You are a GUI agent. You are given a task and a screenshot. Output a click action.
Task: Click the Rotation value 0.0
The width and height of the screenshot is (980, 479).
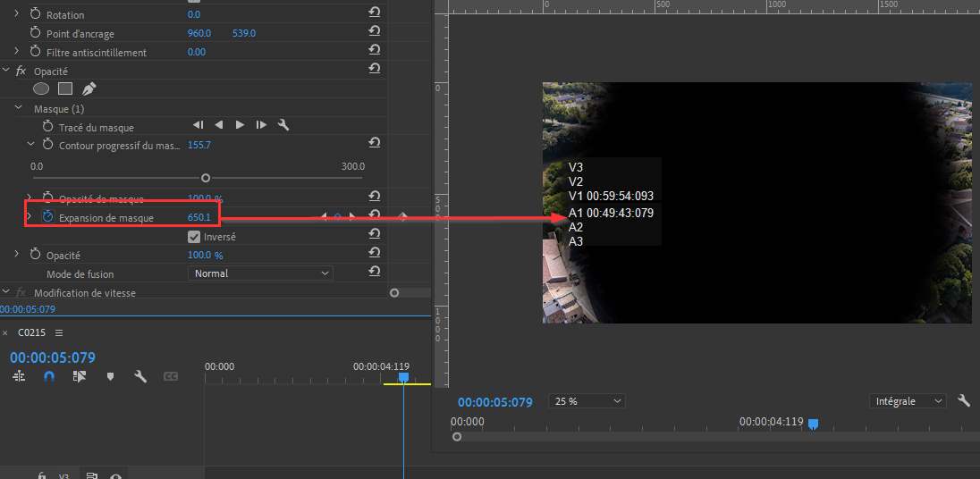194,14
